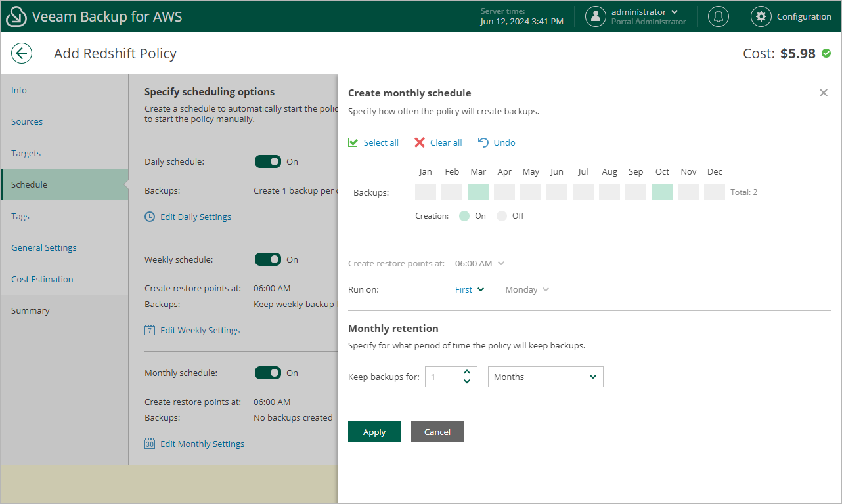The width and height of the screenshot is (842, 504).
Task: Toggle the September backup cell
Action: (636, 192)
